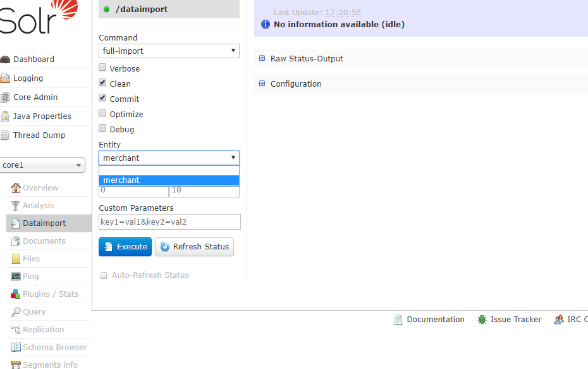Choose merchant in the Entity list

click(169, 180)
